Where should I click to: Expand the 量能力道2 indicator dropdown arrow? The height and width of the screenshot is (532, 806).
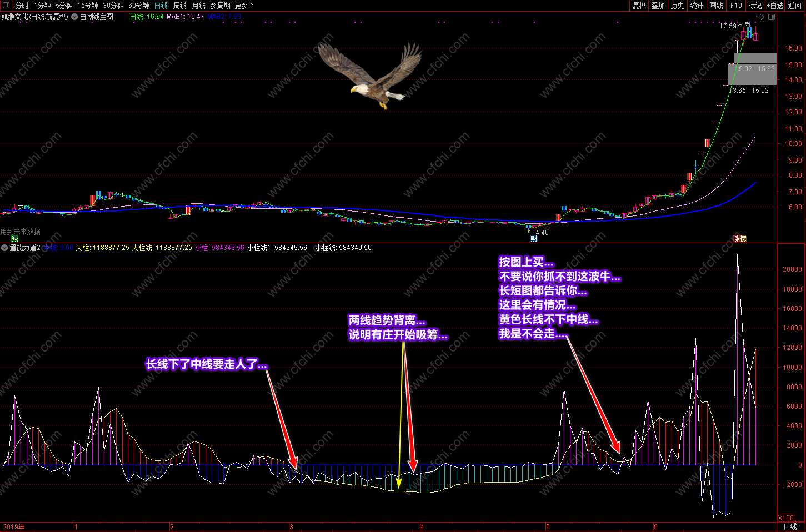pos(4,248)
